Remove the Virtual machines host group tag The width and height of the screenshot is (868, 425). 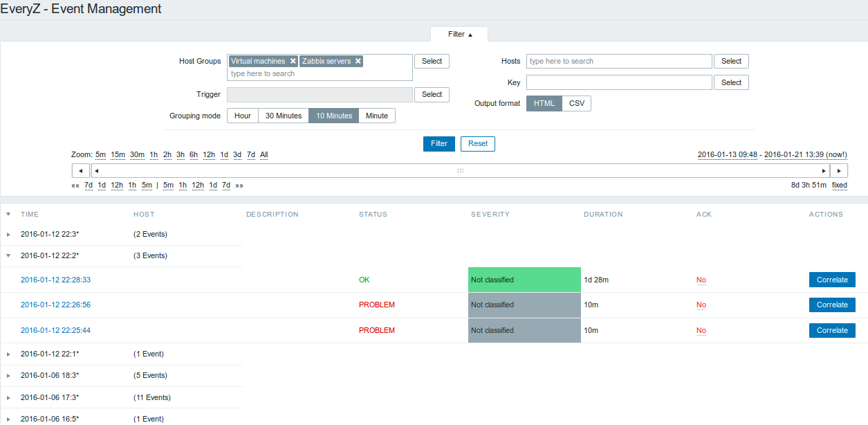point(293,61)
